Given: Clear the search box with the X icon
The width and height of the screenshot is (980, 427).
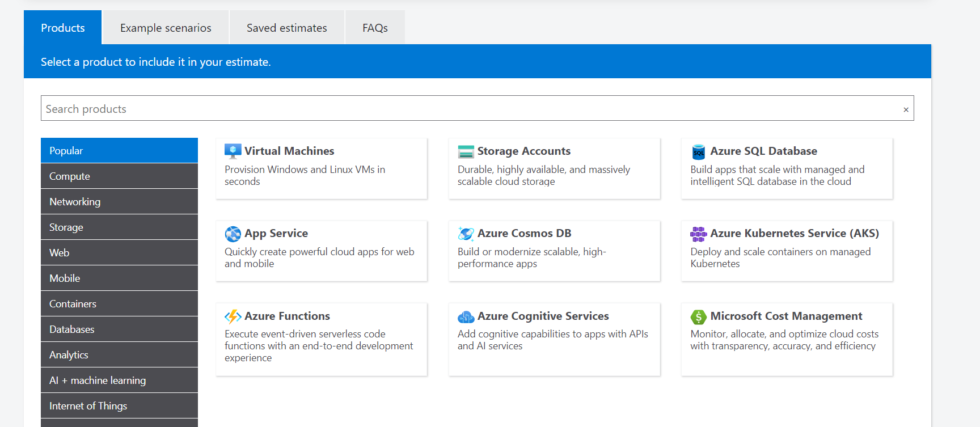Looking at the screenshot, I should click(x=906, y=109).
